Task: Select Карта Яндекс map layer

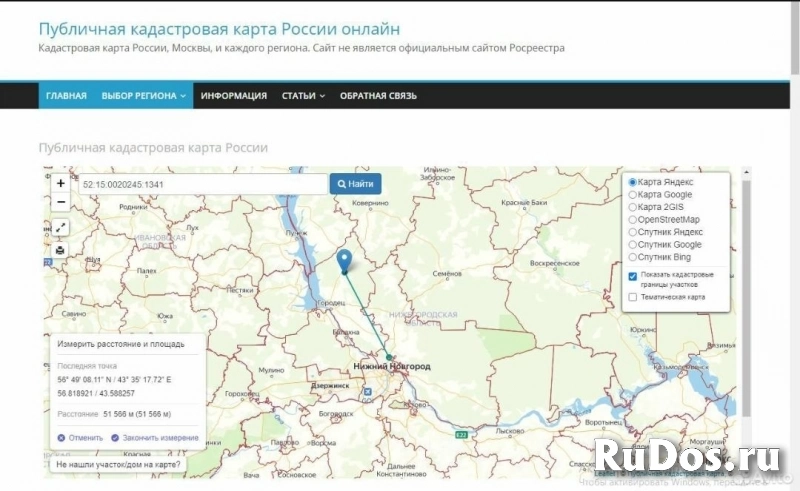Action: pos(633,182)
